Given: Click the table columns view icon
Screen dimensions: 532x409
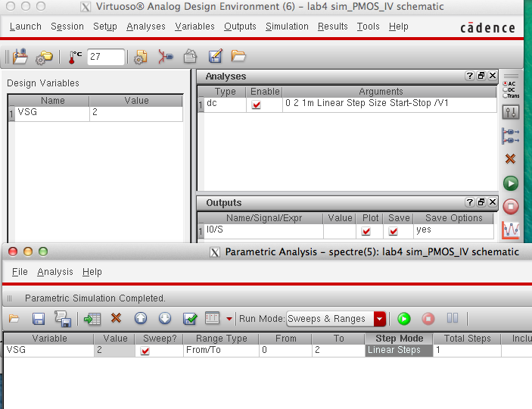Looking at the screenshot, I should [213, 318].
